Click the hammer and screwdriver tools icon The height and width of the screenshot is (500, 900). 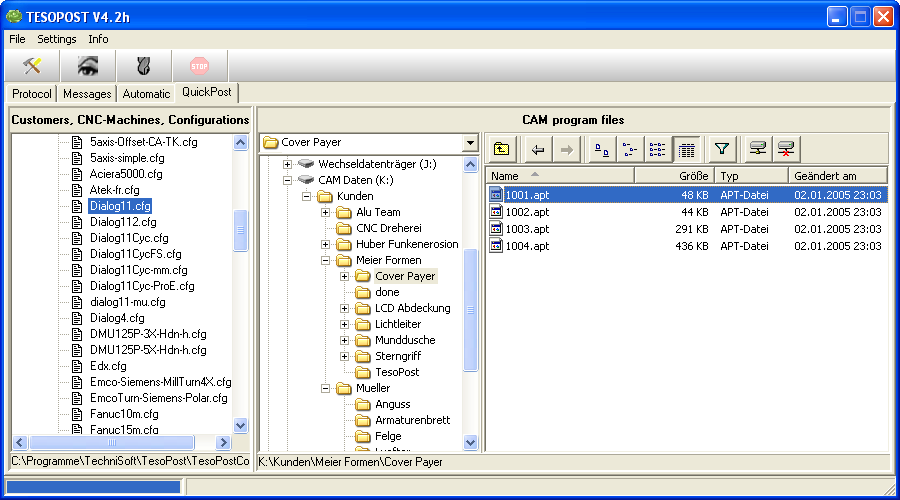click(x=32, y=66)
